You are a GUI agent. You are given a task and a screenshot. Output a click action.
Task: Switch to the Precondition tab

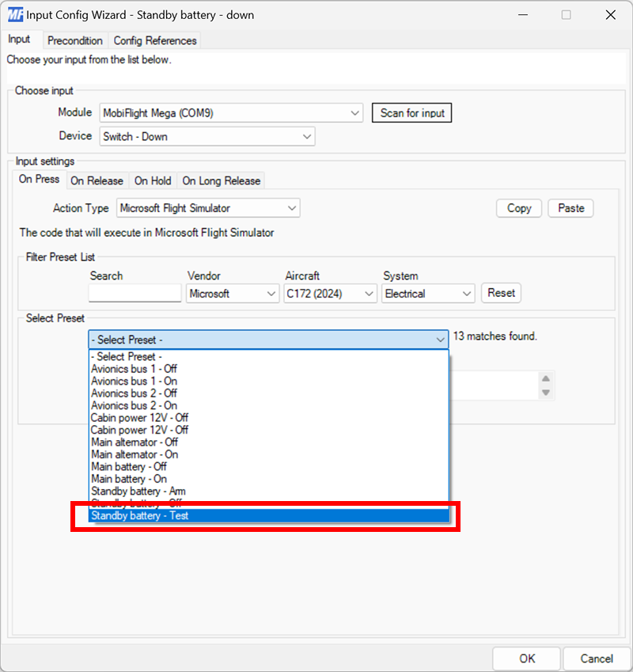point(75,40)
